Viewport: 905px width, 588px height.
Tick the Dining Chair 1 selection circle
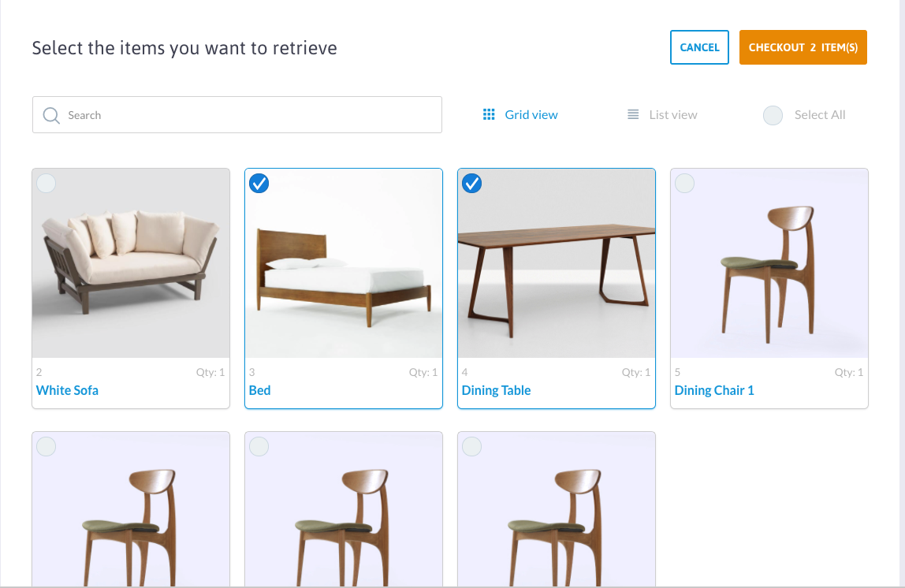click(x=685, y=184)
